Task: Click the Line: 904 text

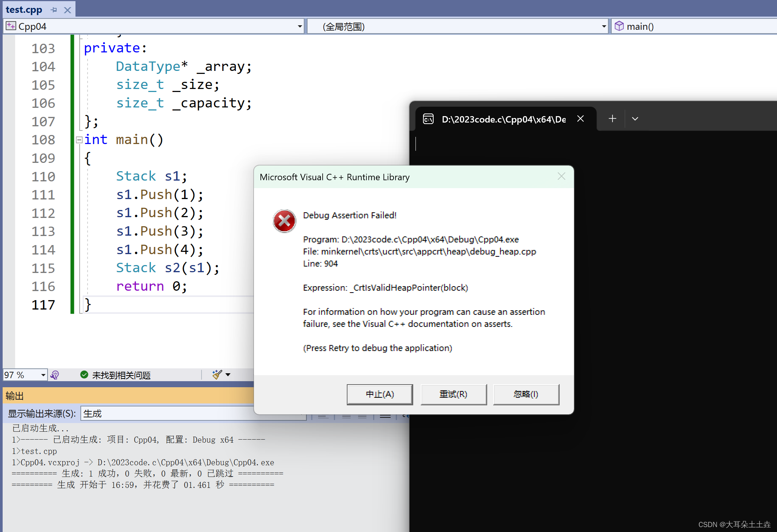Action: pos(320,264)
